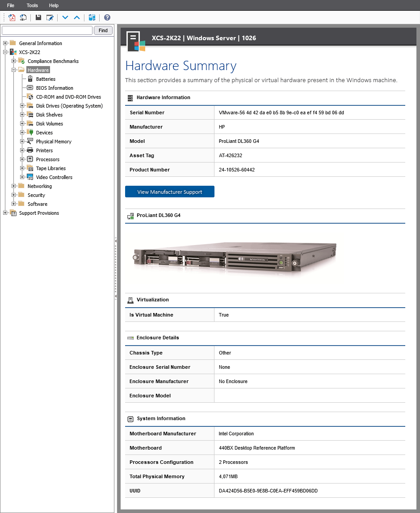Click Total Physical Memory value 4,071MB

click(x=228, y=476)
